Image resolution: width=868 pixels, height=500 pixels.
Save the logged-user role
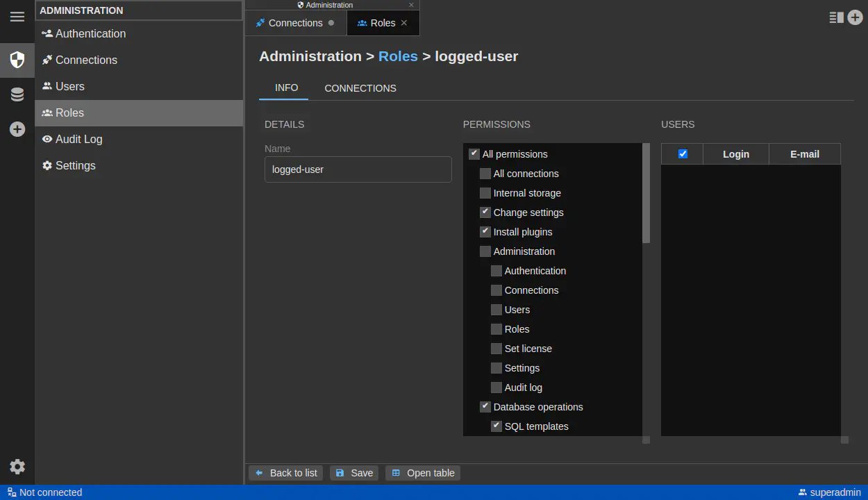(x=354, y=473)
